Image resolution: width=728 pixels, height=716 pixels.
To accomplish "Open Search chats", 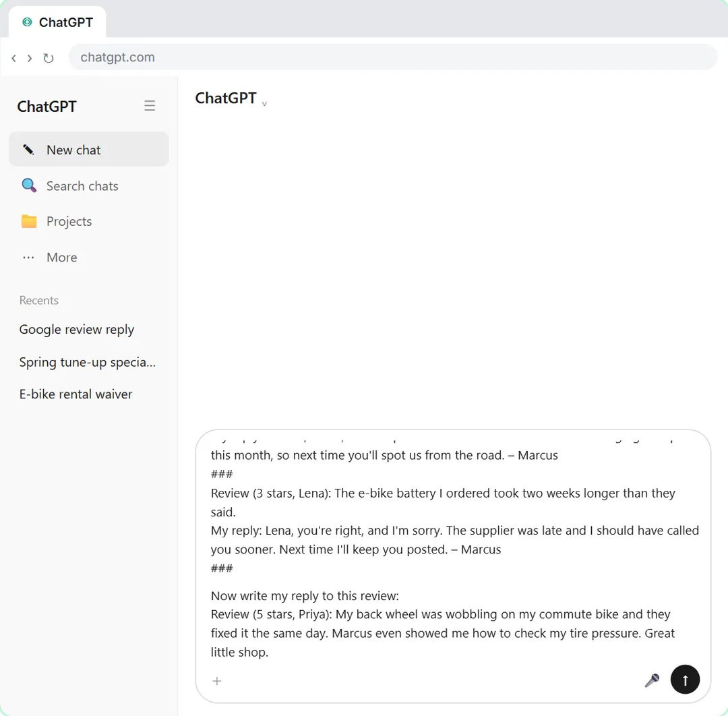I will pyautogui.click(x=89, y=185).
